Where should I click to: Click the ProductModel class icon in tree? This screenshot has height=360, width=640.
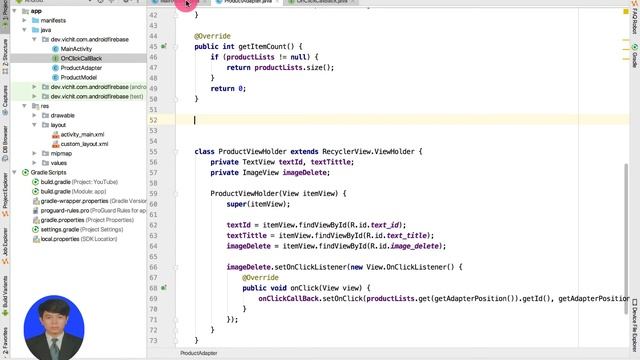click(x=56, y=78)
